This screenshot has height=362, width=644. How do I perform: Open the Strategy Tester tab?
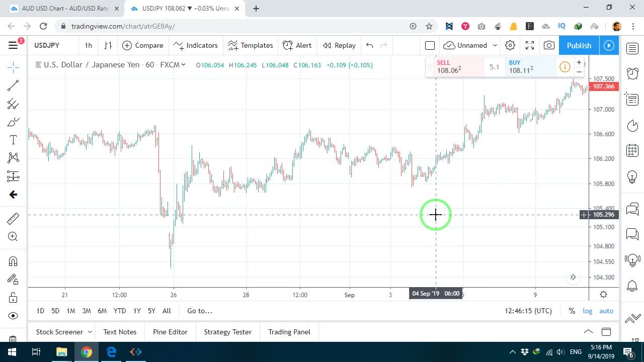(x=227, y=332)
